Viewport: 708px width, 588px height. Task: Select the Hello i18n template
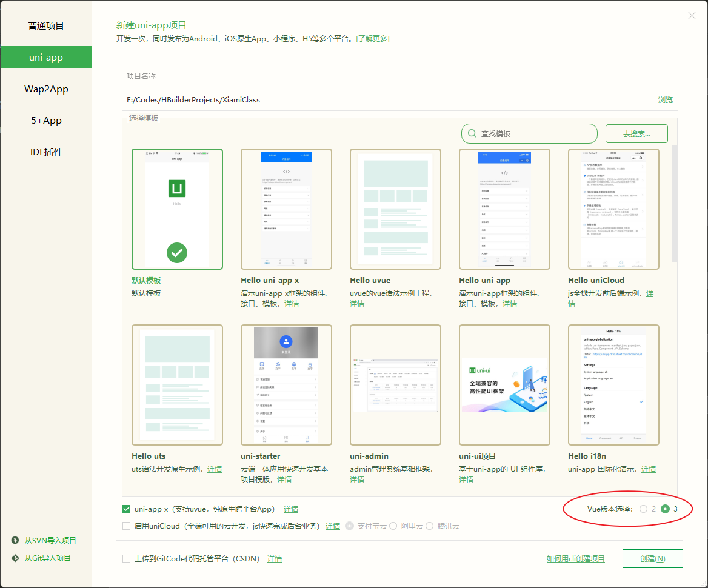click(613, 385)
